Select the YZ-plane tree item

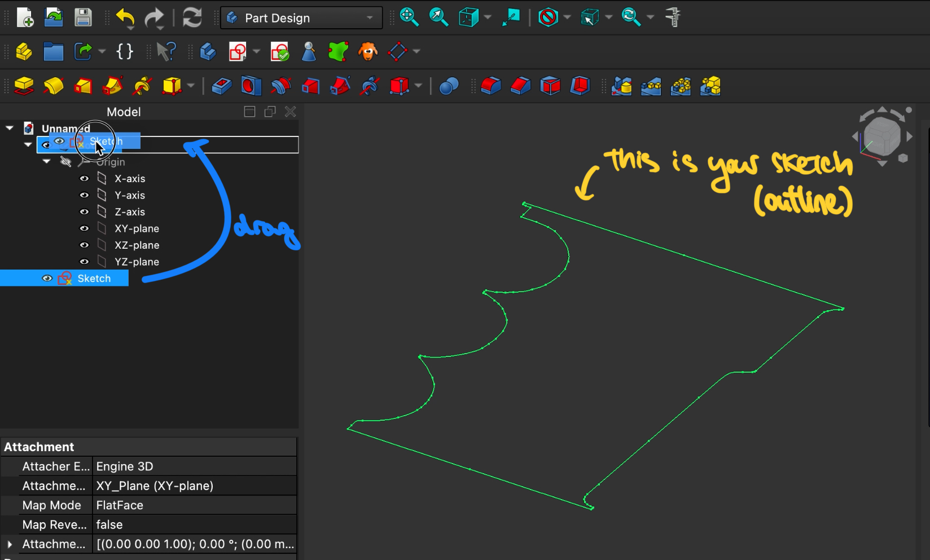(137, 262)
